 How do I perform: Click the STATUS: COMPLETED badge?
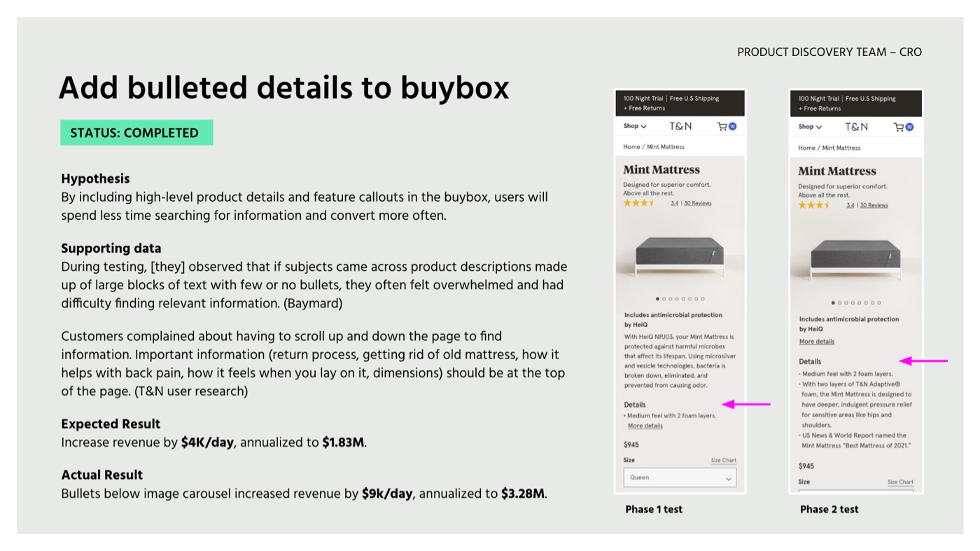tap(136, 133)
